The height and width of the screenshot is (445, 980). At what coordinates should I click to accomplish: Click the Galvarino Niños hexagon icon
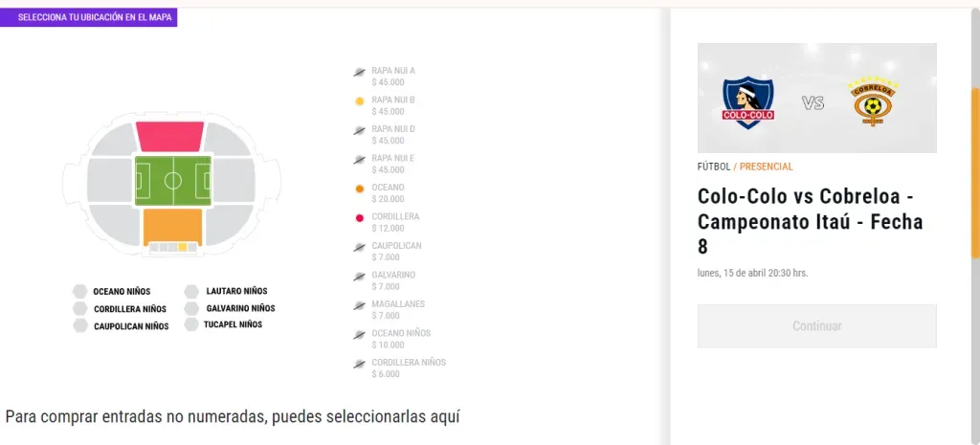(192, 308)
